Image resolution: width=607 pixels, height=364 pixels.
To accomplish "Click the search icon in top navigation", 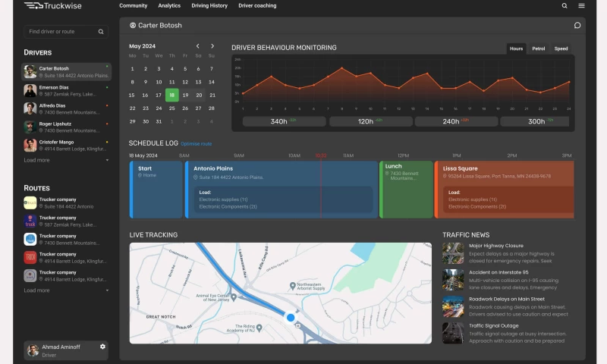I will tap(565, 5).
